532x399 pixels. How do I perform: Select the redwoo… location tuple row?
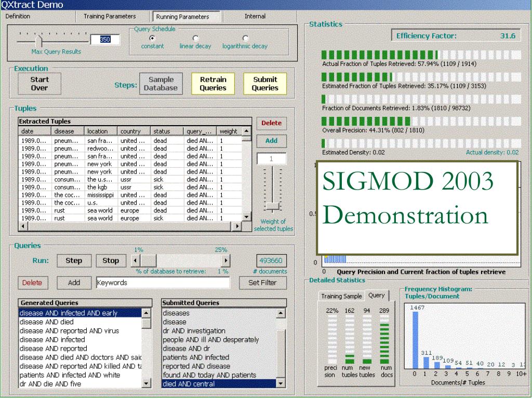[x=130, y=149]
